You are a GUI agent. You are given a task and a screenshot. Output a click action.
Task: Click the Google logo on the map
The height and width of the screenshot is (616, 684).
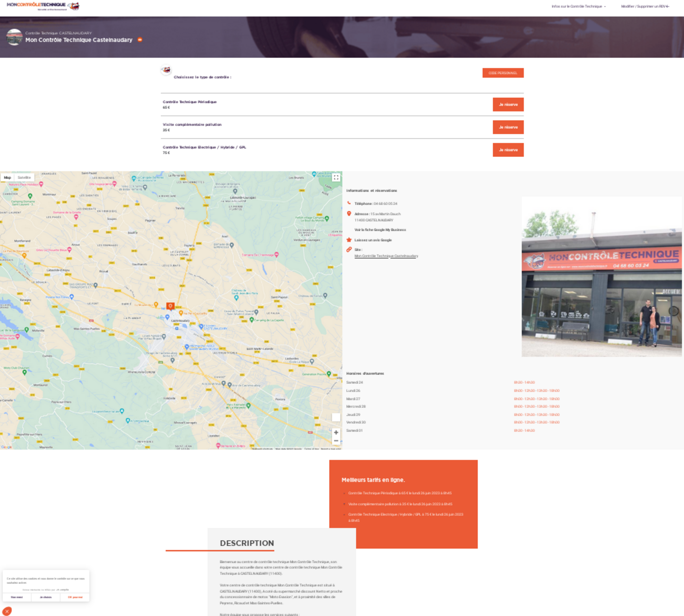7,447
